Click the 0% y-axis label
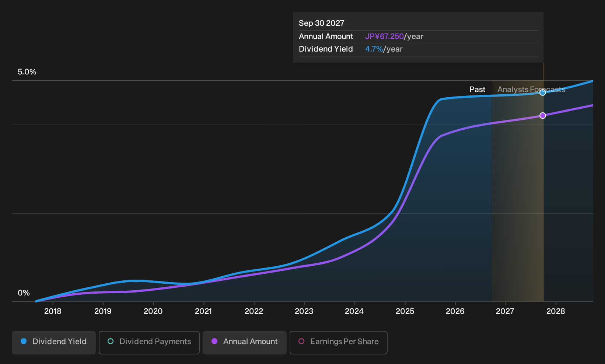The image size is (605, 364). click(24, 293)
